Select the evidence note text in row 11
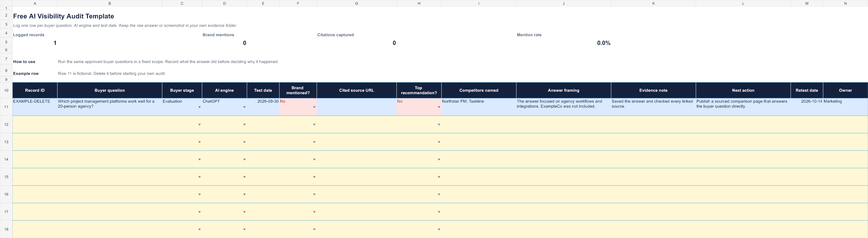Image resolution: width=868 pixels, height=238 pixels. click(652, 104)
